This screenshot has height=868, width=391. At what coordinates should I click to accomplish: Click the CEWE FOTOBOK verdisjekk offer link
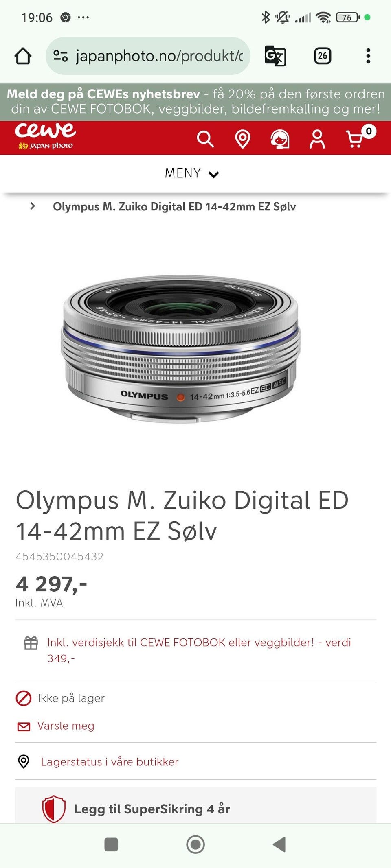199,650
